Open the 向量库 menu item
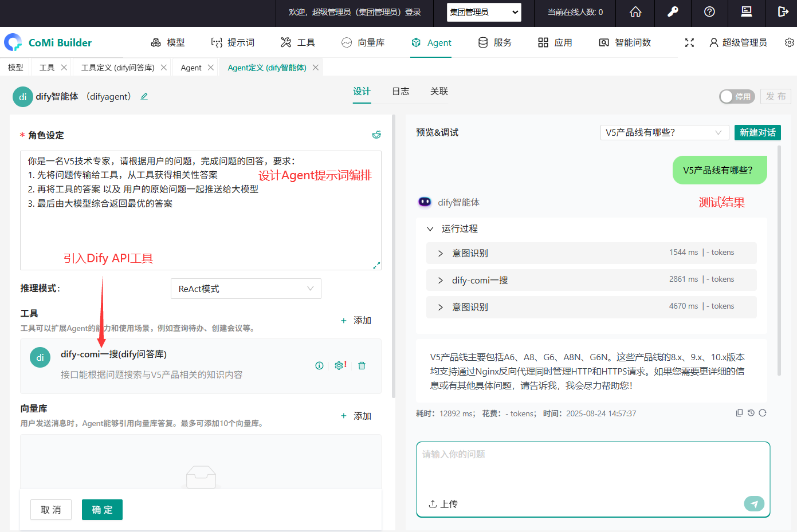Image resolution: width=797 pixels, height=532 pixels. click(x=363, y=42)
